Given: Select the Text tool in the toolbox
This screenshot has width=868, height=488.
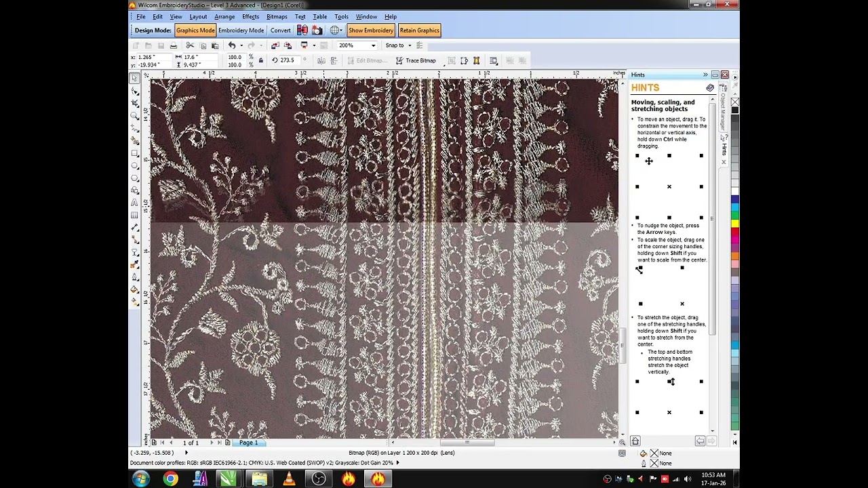Looking at the screenshot, I should (134, 203).
